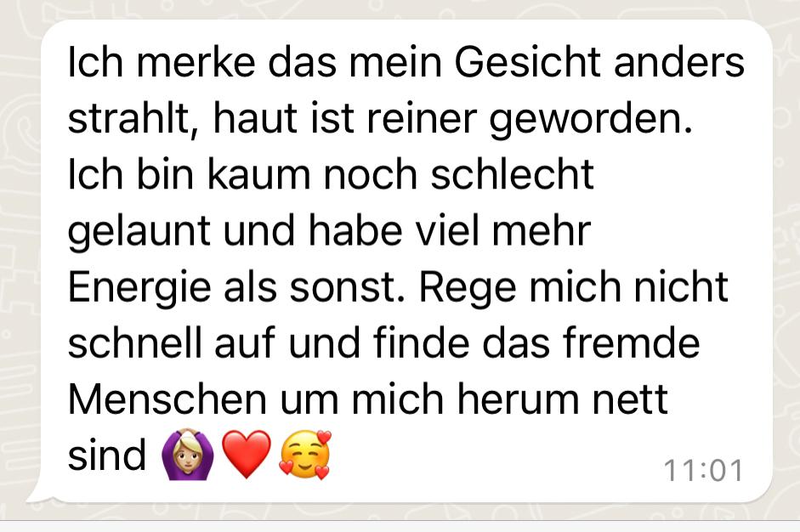The image size is (800, 532).
Task: Click the word "sonst." in the message
Action: click(x=348, y=288)
